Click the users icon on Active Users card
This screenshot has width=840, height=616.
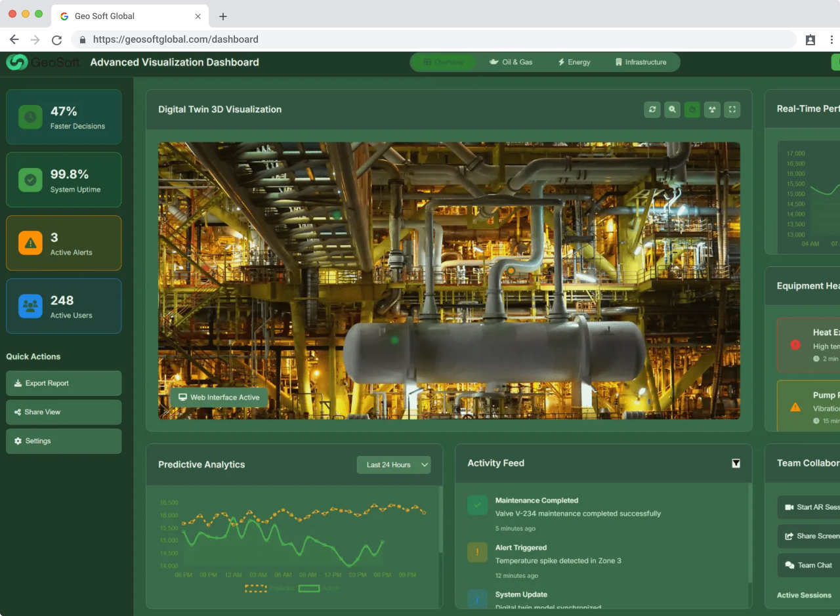pos(30,306)
